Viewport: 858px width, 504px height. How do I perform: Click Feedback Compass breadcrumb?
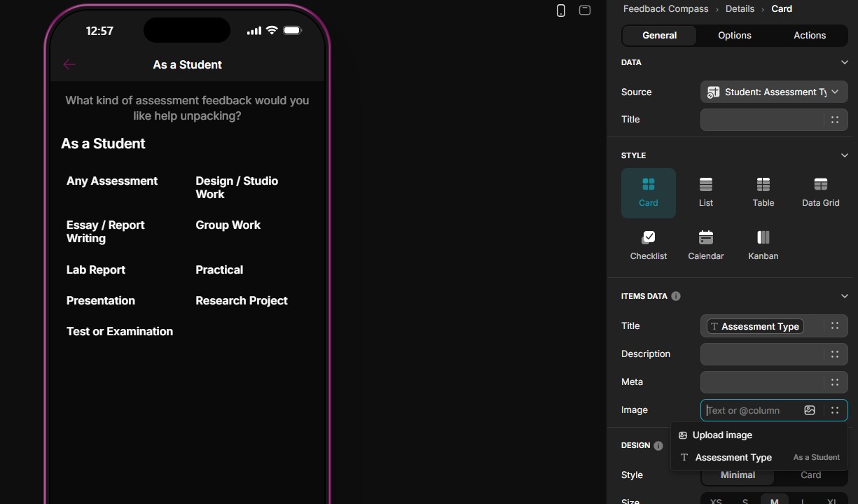(665, 8)
